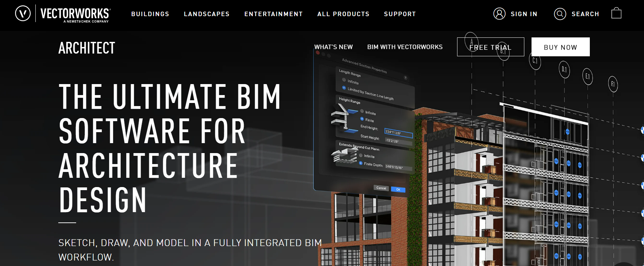
Task: Click the help question mark in dialog
Action: click(x=405, y=78)
